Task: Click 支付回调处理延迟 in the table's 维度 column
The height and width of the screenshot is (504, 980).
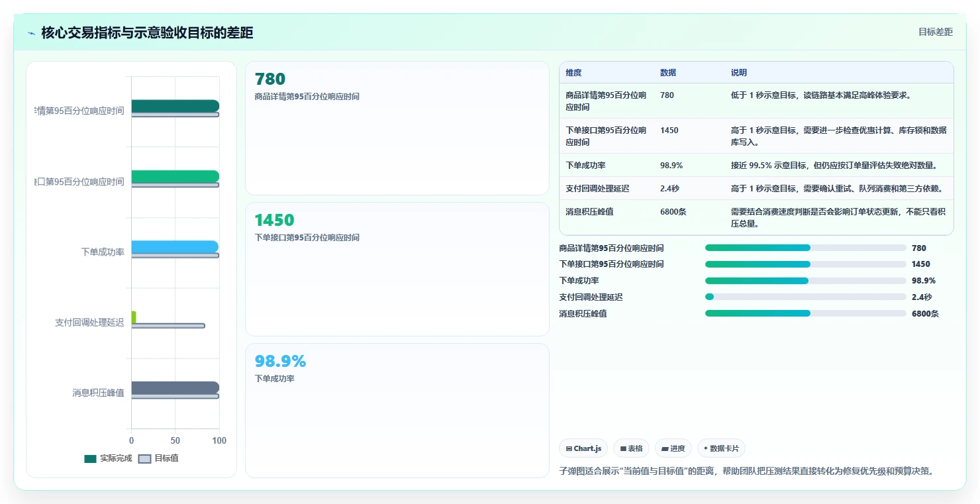Action: (597, 189)
